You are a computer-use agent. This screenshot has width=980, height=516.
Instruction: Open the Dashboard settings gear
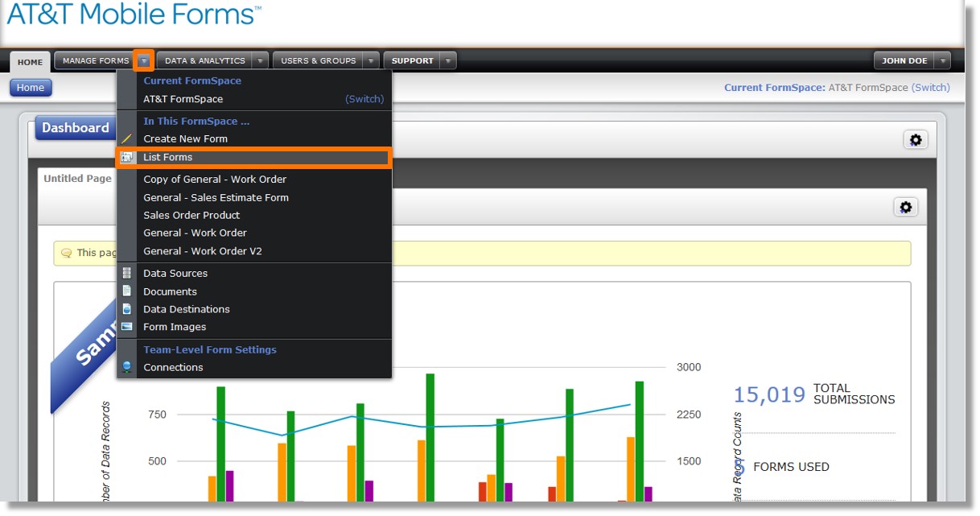tap(916, 140)
